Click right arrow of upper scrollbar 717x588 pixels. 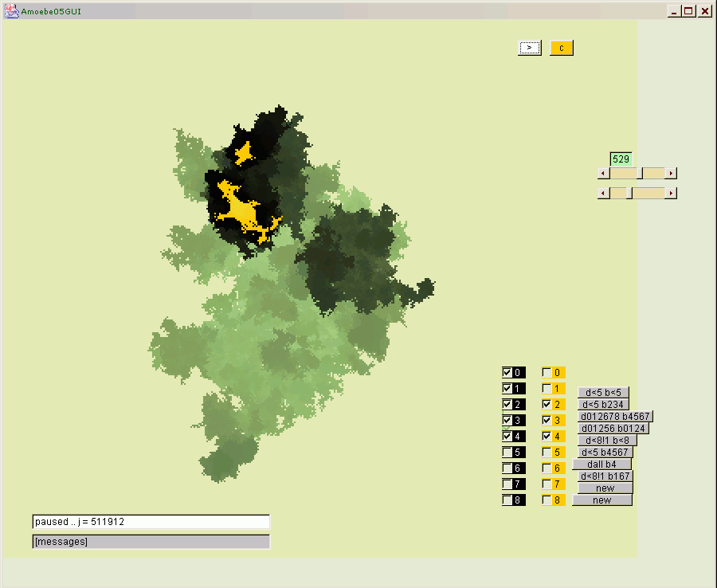(x=671, y=173)
